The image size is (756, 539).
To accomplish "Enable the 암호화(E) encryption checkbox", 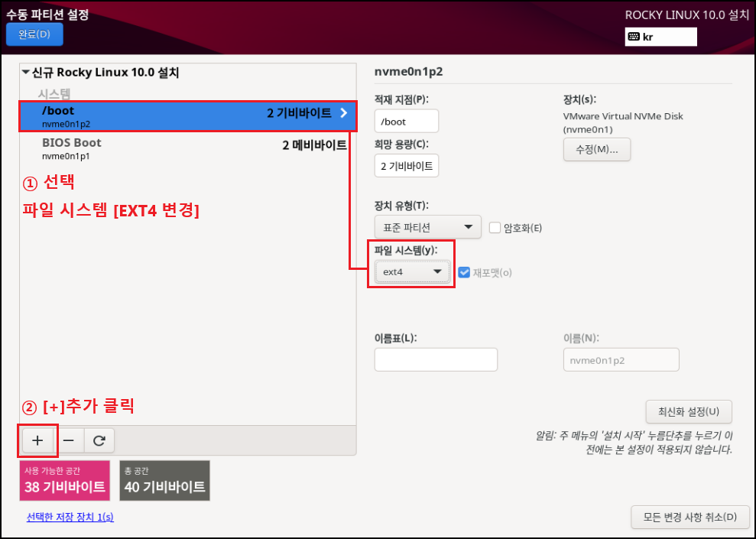I will pyautogui.click(x=495, y=228).
